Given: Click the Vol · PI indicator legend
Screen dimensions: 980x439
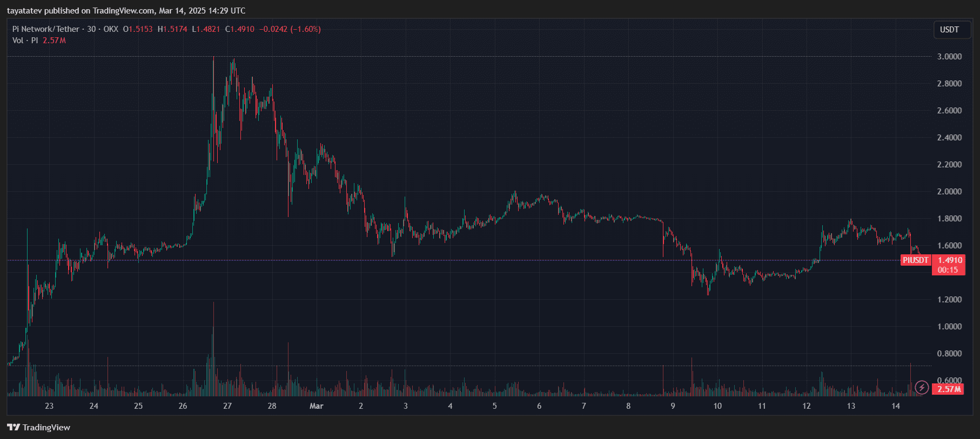Looking at the screenshot, I should pyautogui.click(x=25, y=40).
